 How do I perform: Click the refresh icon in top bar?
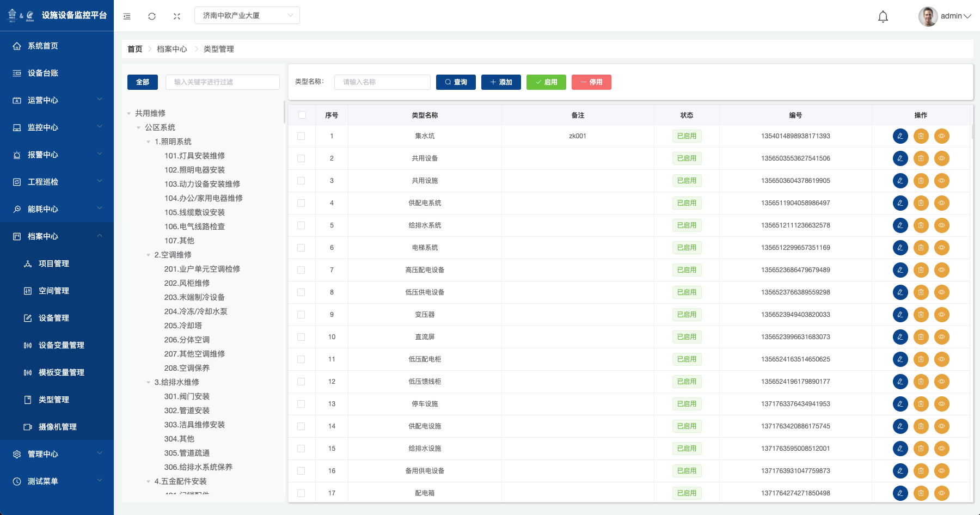point(152,16)
